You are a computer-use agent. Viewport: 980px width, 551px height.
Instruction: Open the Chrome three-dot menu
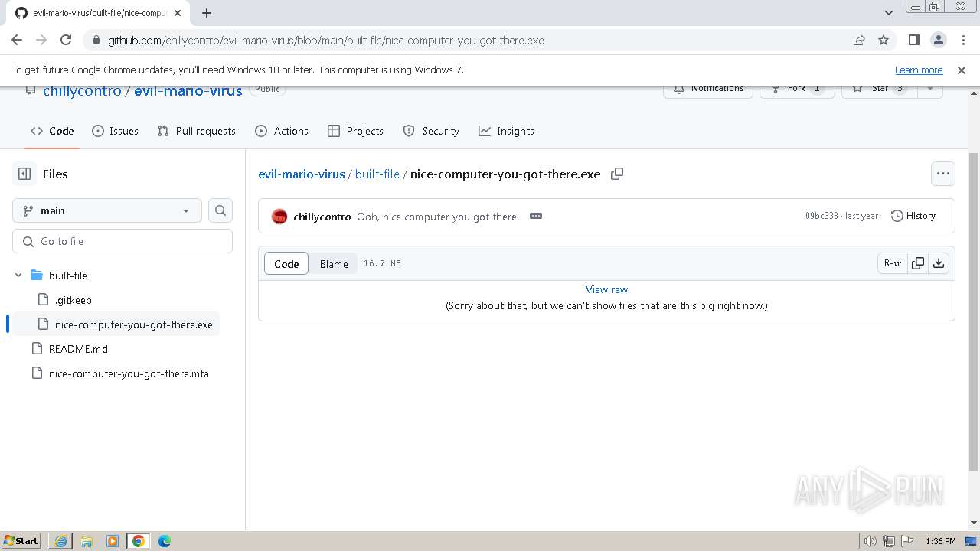tap(962, 40)
